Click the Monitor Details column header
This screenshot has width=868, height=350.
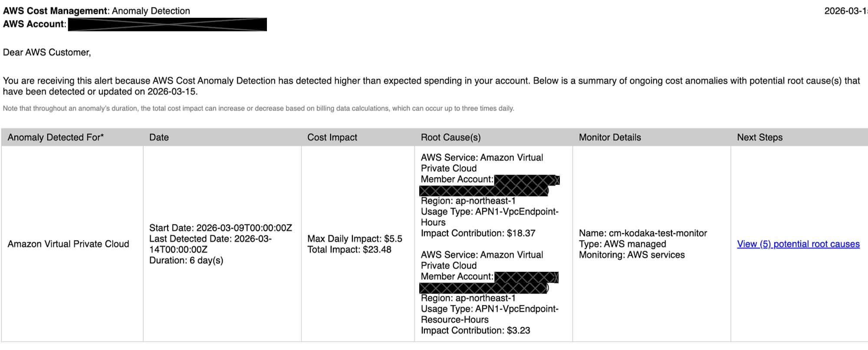[609, 137]
